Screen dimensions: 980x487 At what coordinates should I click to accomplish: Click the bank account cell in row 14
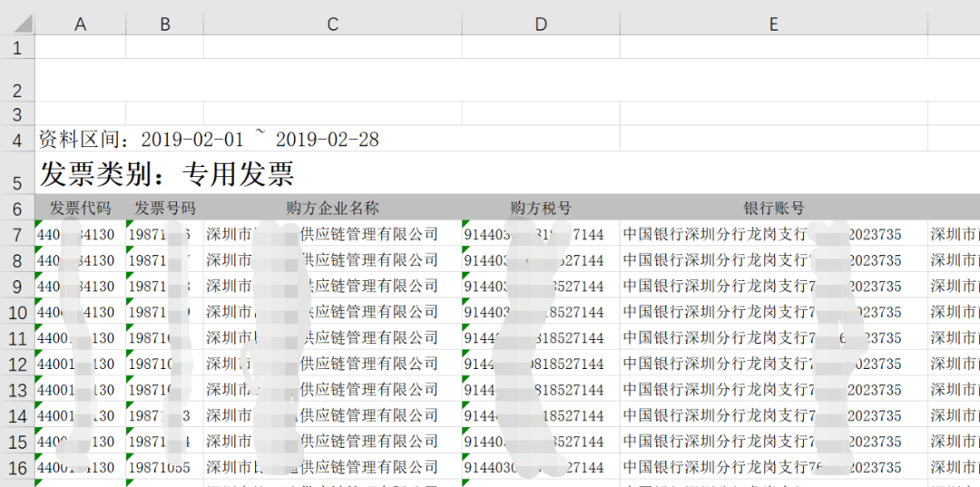(774, 415)
